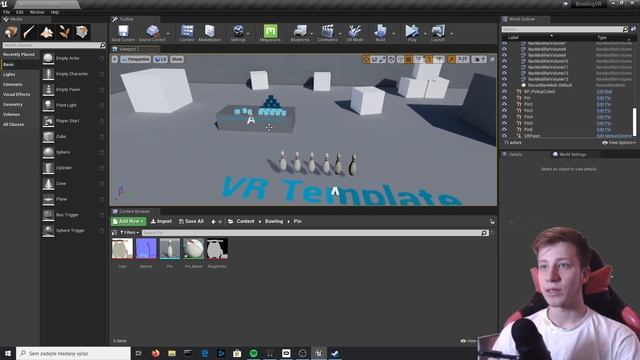Open Spotify from the Windows taskbar

[253, 353]
